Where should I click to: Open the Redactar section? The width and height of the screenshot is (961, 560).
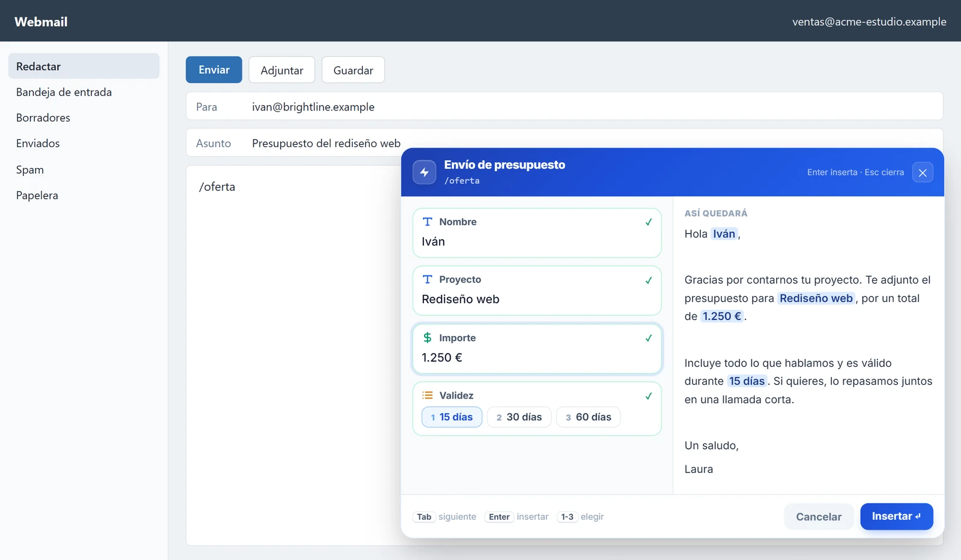tap(84, 66)
